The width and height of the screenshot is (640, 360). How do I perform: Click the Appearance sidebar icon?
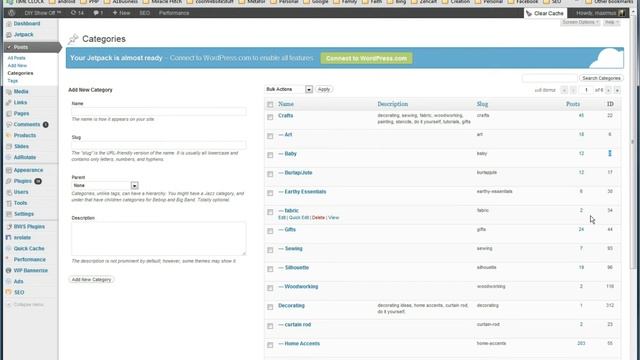(x=9, y=170)
